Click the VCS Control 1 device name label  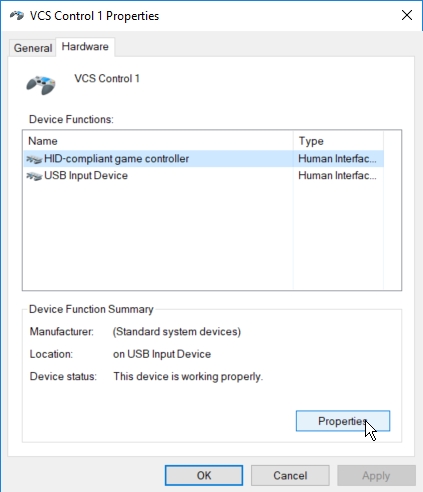pyautogui.click(x=107, y=79)
